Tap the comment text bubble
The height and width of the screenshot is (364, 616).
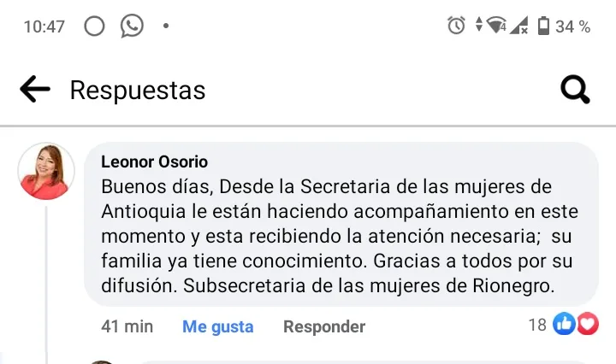click(x=341, y=224)
